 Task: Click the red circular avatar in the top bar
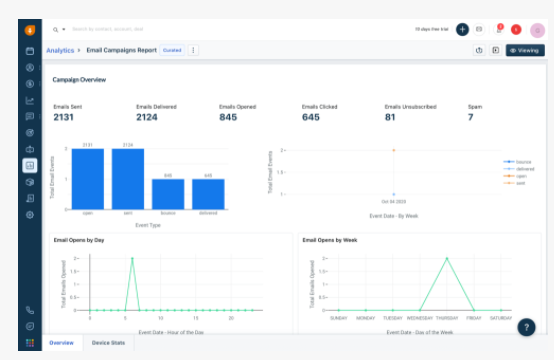tap(516, 30)
